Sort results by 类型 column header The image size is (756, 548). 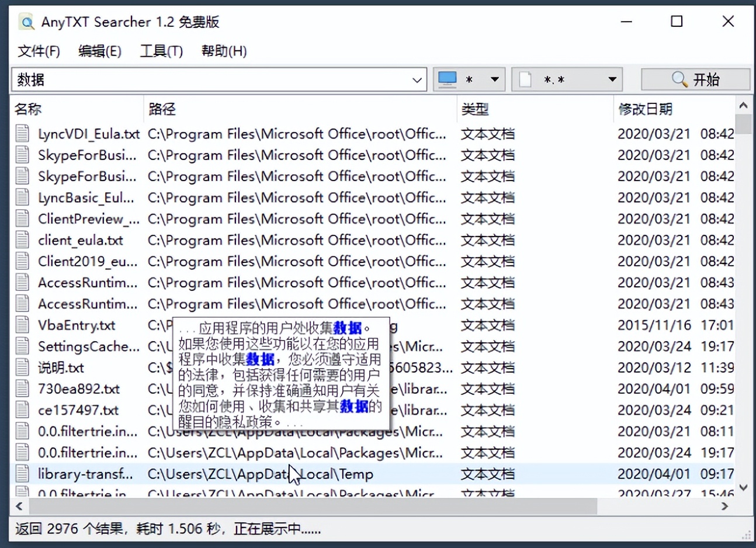pyautogui.click(x=535, y=109)
